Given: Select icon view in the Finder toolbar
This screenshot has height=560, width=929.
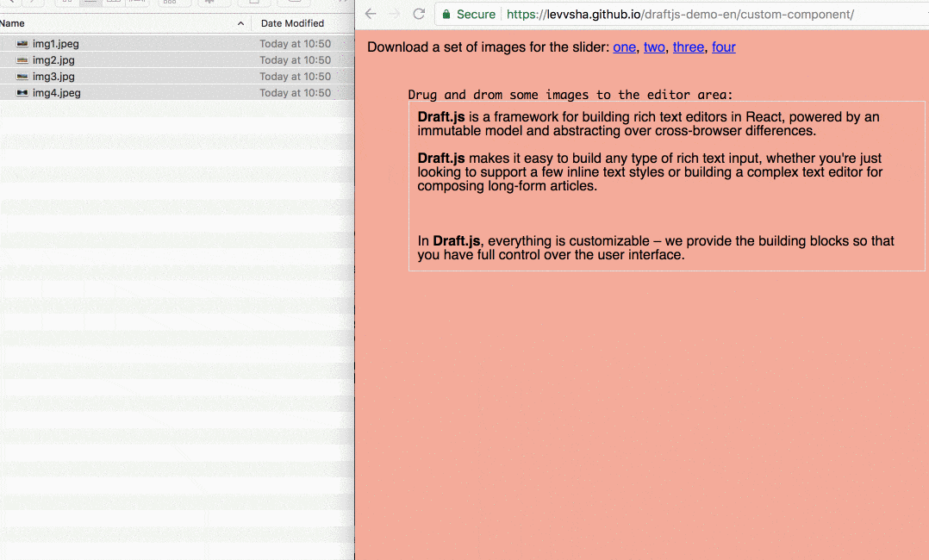Looking at the screenshot, I should [x=65, y=3].
